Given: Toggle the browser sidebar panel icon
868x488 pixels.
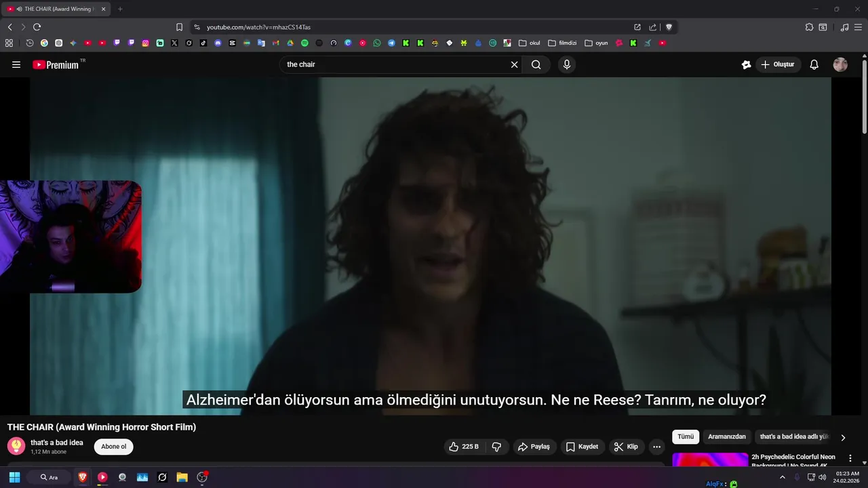Looking at the screenshot, I should tap(823, 27).
